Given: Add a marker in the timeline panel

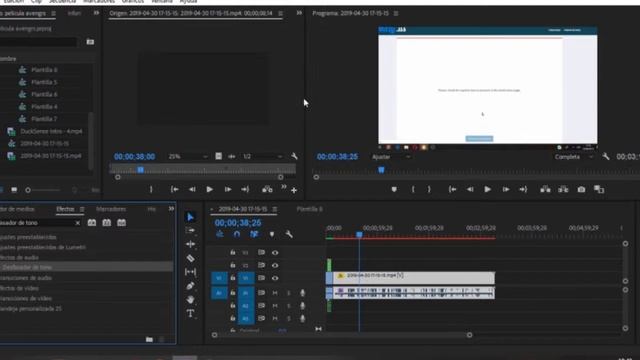Looking at the screenshot, I should click(272, 234).
